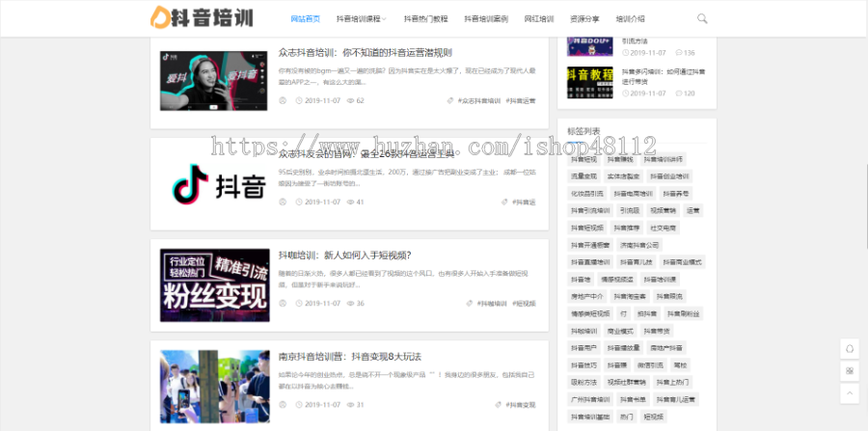Select the 流量变现 tag
This screenshot has width=868, height=431.
pos(584,176)
